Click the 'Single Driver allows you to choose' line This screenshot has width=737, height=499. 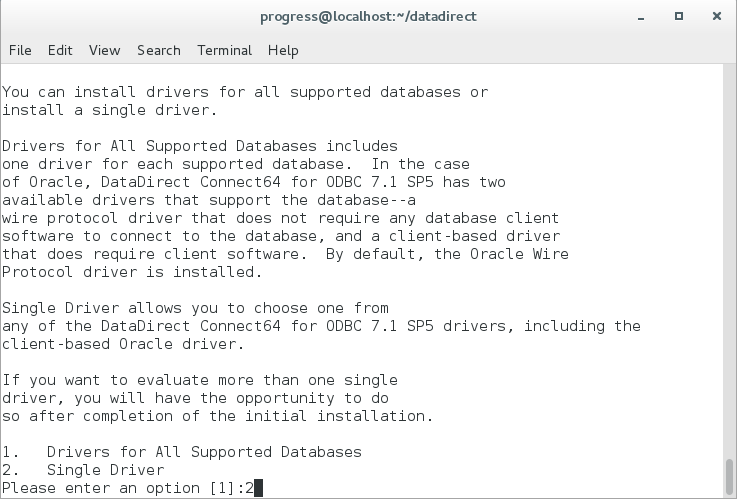point(195,308)
